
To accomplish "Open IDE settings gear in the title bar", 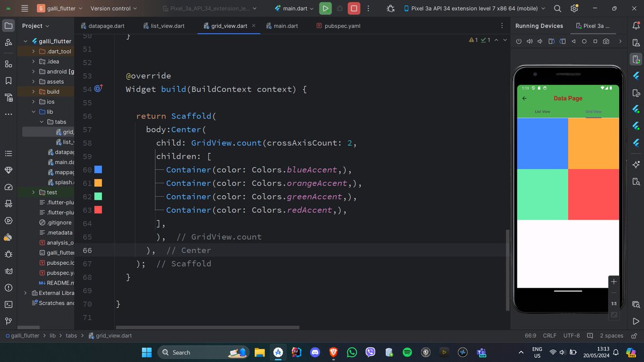I will coord(575,9).
